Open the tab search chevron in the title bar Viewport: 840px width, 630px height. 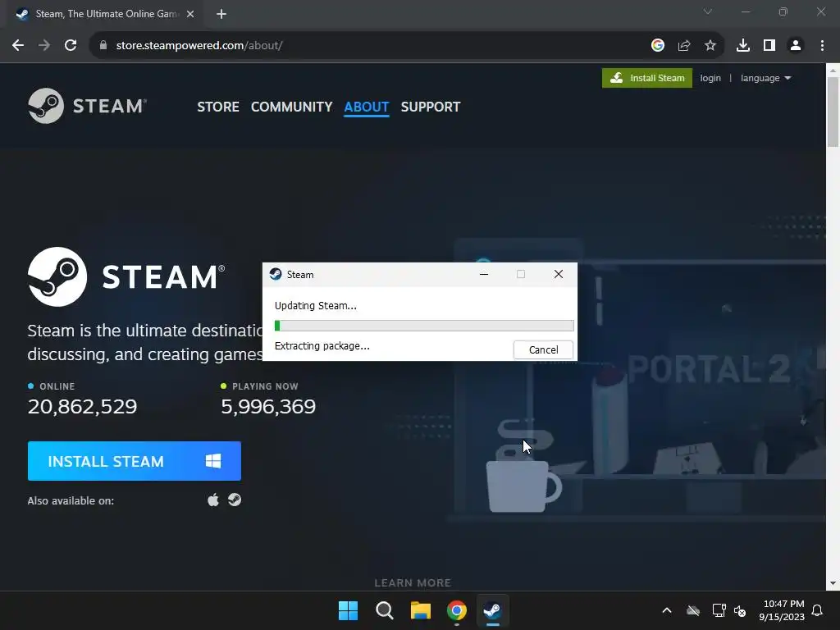tap(708, 11)
